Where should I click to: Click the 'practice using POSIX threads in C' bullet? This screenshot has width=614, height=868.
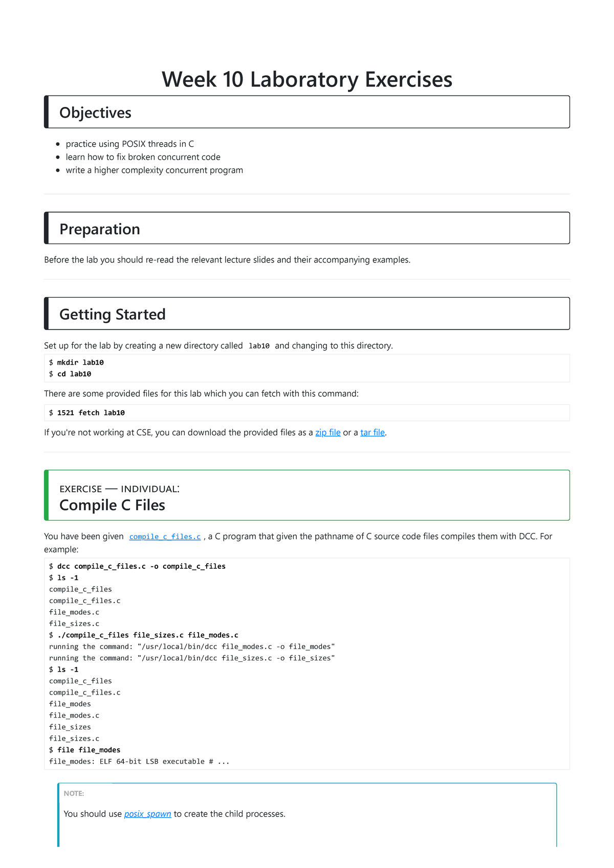pyautogui.click(x=130, y=144)
